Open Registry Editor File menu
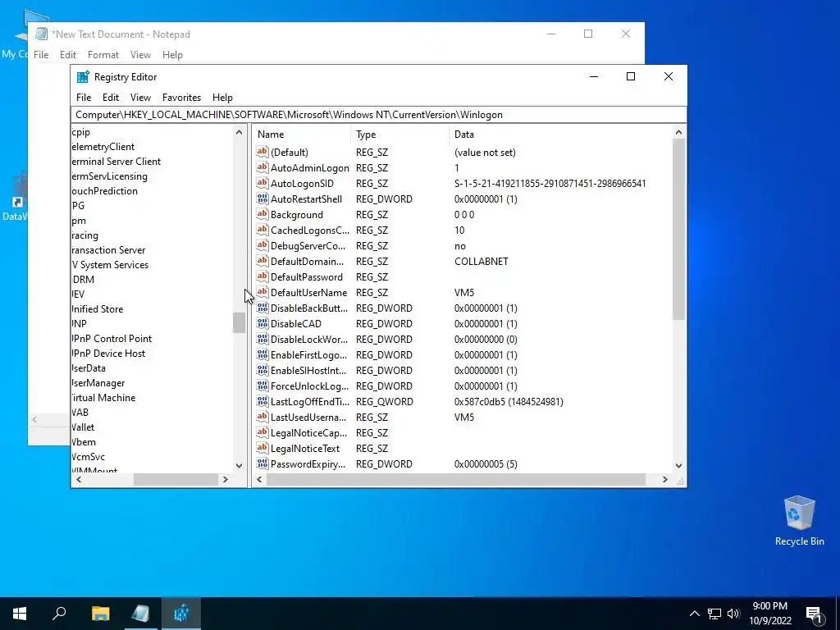The image size is (840, 630). (x=84, y=98)
